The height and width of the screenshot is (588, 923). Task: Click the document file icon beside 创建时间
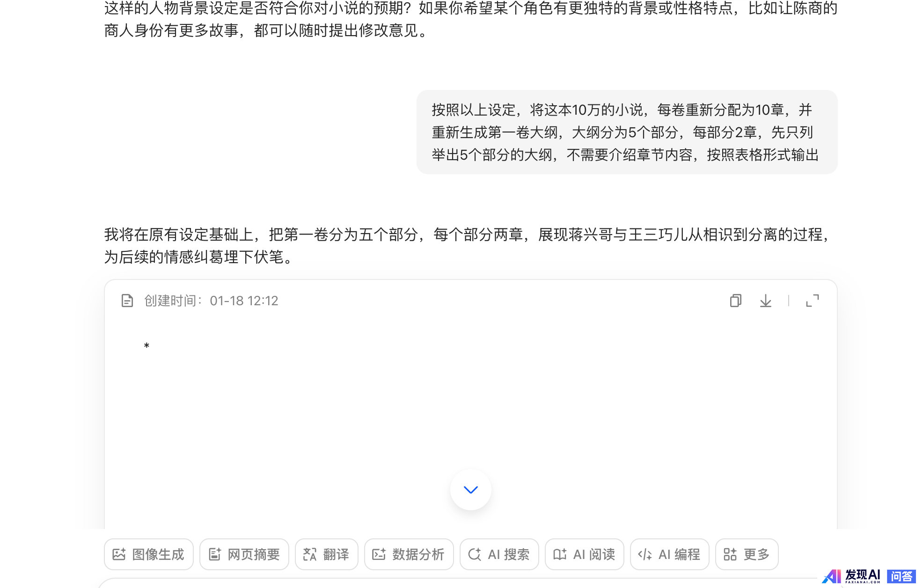pos(127,301)
